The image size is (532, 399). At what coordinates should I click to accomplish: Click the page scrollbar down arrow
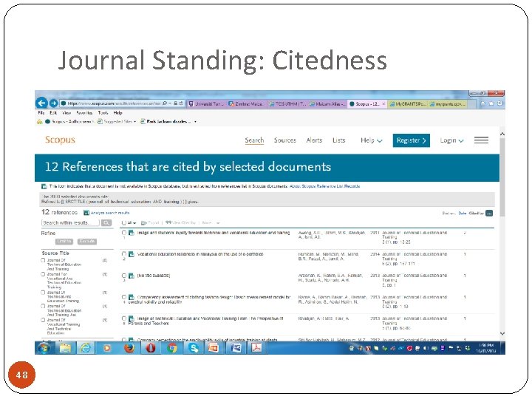coord(502,333)
